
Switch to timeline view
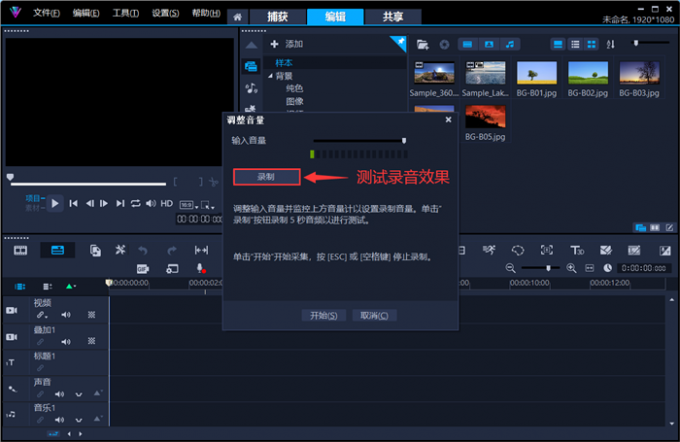pos(57,250)
